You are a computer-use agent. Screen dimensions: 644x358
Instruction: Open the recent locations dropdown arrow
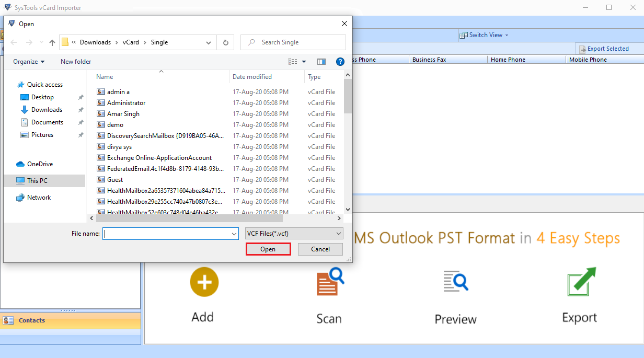click(41, 42)
